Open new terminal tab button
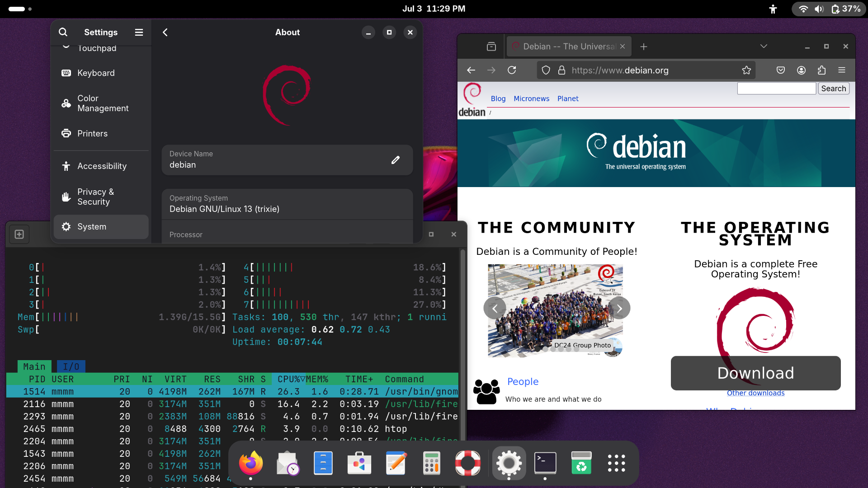Viewport: 868px width, 488px height. tap(19, 234)
